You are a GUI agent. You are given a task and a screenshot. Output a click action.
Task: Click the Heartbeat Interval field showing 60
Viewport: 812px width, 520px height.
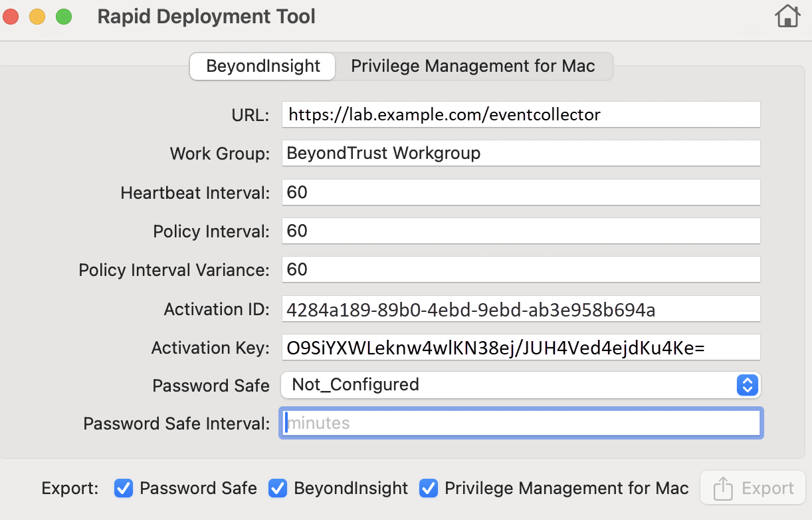click(x=522, y=192)
